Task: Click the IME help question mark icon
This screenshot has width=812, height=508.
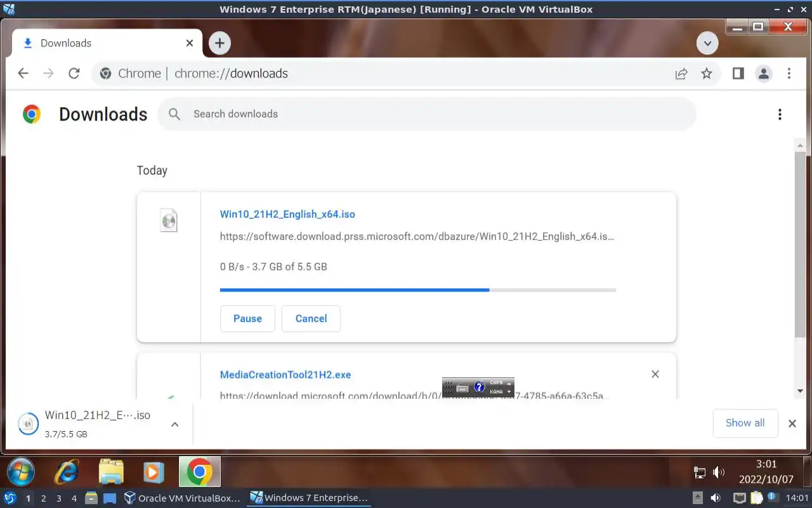Action: pyautogui.click(x=480, y=387)
